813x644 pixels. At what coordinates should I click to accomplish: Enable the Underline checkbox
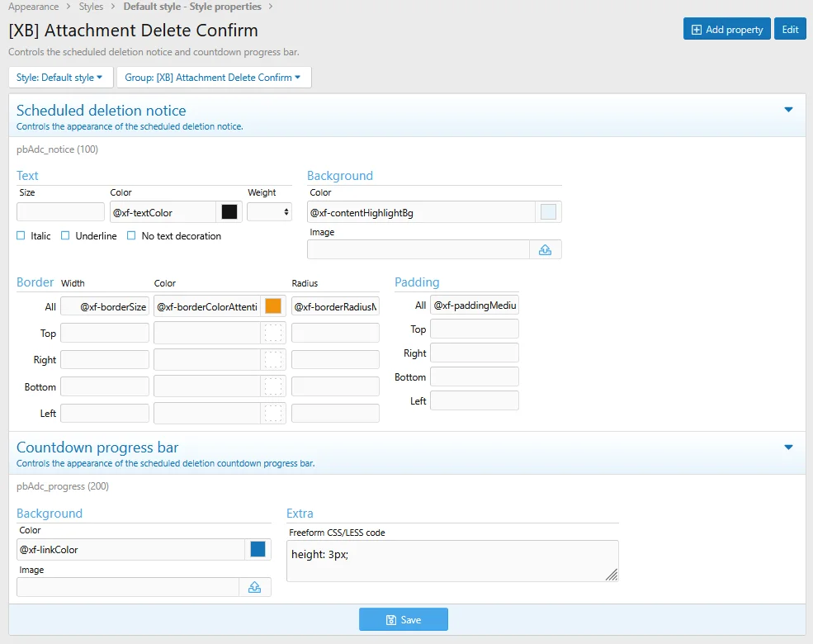(x=65, y=235)
